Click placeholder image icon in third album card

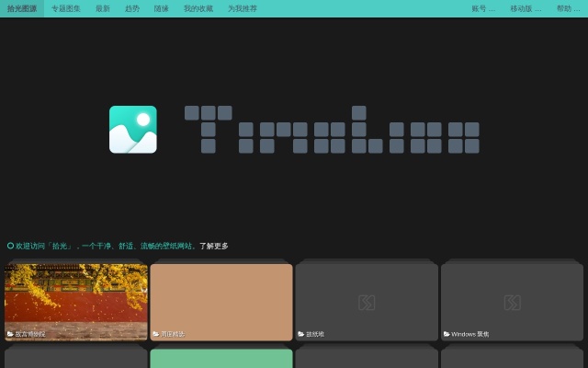pos(367,303)
